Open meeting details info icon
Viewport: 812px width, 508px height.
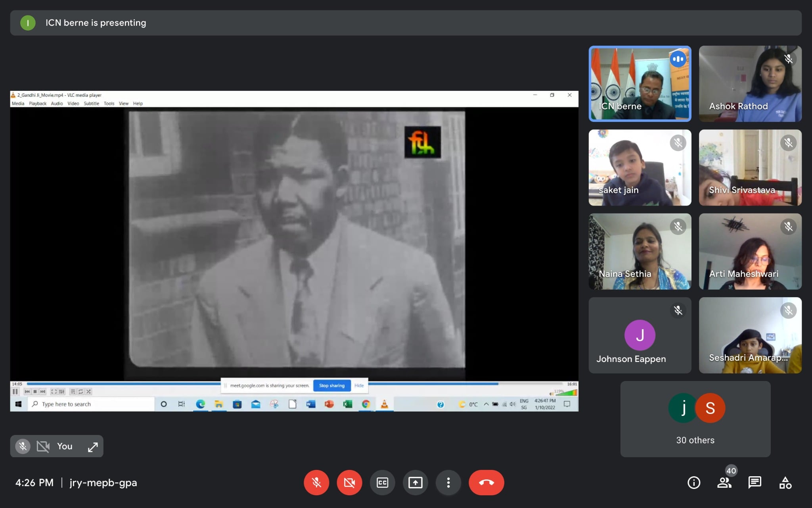click(694, 483)
